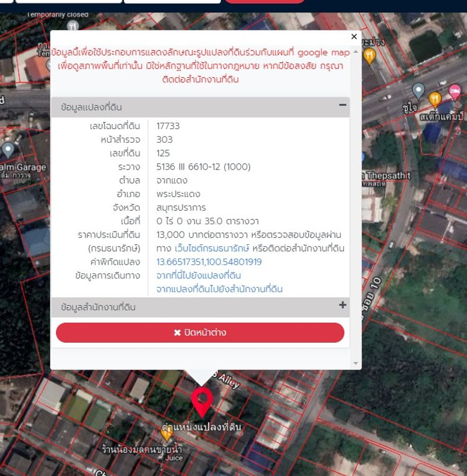Click the orange juice shop map marker

click(166, 434)
